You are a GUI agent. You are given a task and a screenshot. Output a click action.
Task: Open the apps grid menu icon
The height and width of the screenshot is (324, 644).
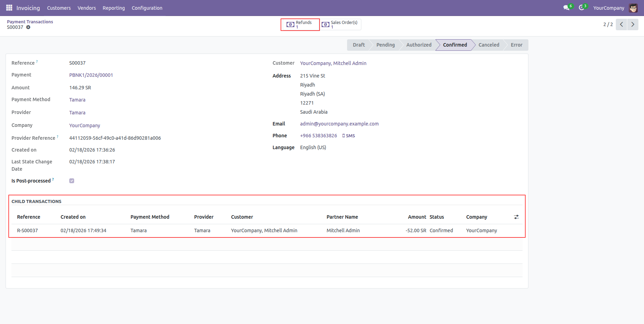9,8
